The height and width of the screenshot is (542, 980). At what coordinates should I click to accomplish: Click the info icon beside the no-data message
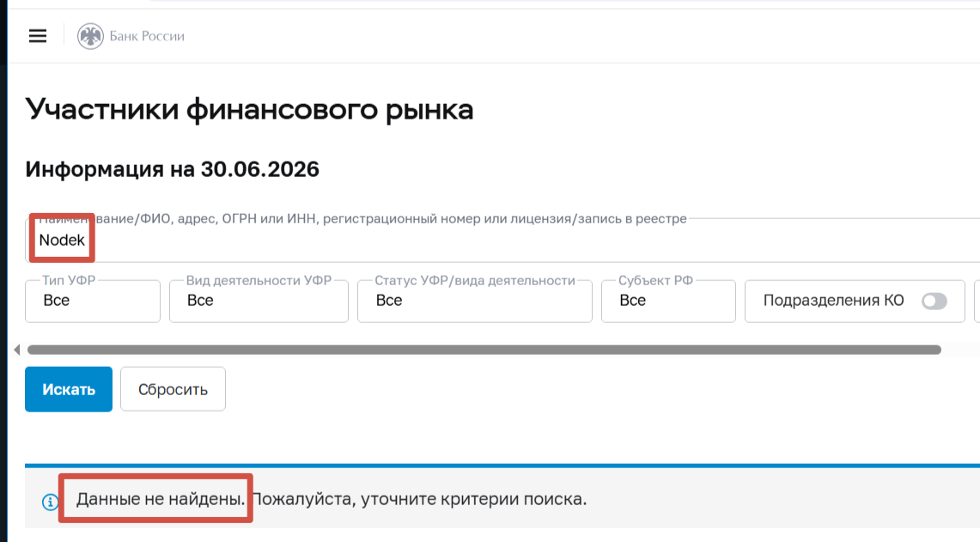50,502
